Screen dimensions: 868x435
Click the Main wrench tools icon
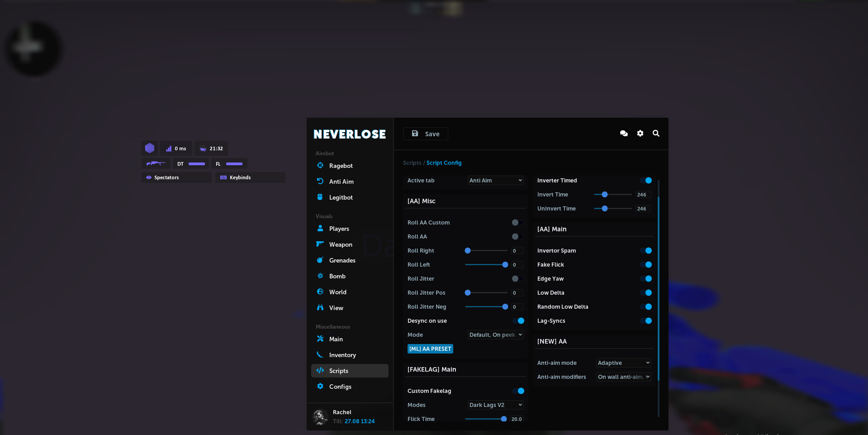pyautogui.click(x=320, y=339)
